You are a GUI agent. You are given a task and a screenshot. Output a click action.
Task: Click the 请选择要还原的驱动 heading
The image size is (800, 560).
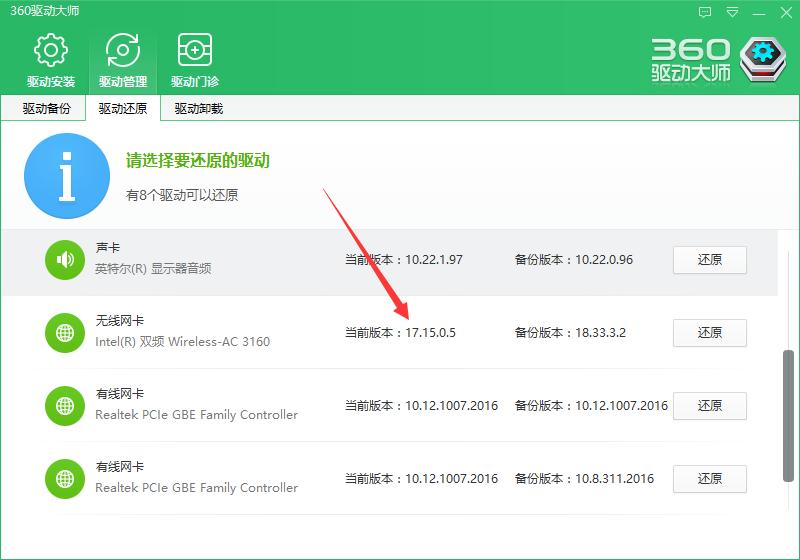point(197,161)
